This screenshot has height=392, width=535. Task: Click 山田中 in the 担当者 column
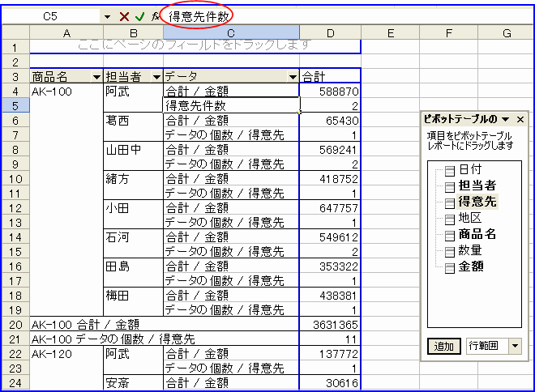(x=123, y=150)
